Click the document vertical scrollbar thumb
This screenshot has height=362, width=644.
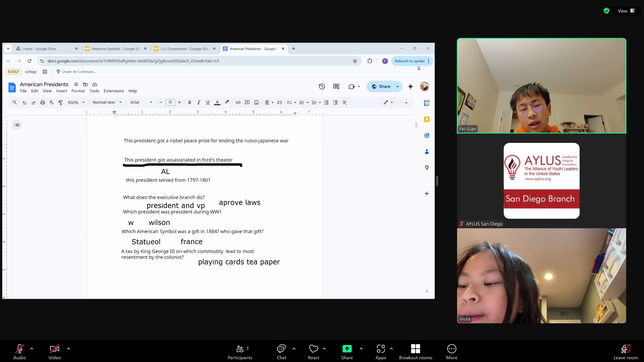416,125
